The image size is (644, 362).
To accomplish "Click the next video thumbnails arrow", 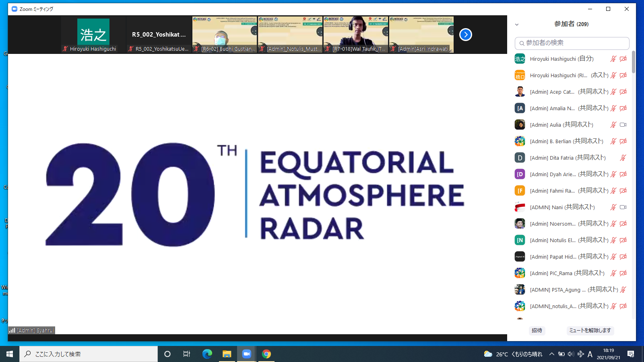I will (x=466, y=35).
